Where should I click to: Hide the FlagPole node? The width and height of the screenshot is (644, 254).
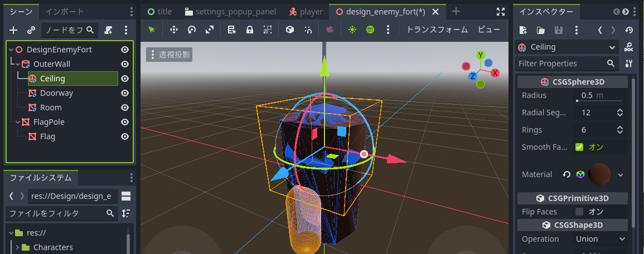click(x=125, y=122)
